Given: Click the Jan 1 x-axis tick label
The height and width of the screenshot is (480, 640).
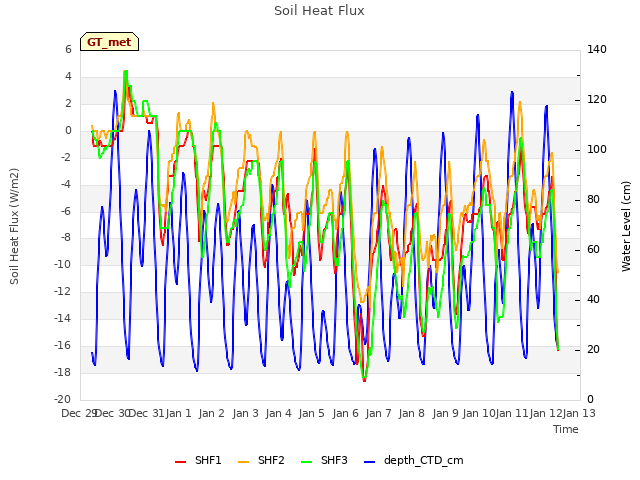Looking at the screenshot, I should [178, 413].
